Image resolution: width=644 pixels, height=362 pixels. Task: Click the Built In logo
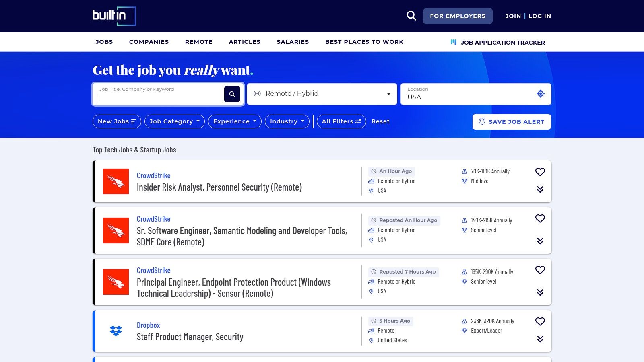pyautogui.click(x=114, y=16)
